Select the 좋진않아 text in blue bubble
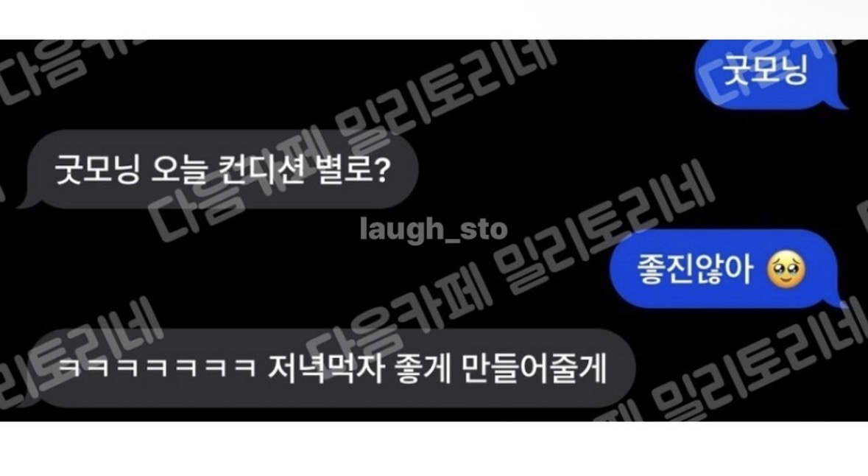The height and width of the screenshot is (476, 868). pyautogui.click(x=695, y=269)
